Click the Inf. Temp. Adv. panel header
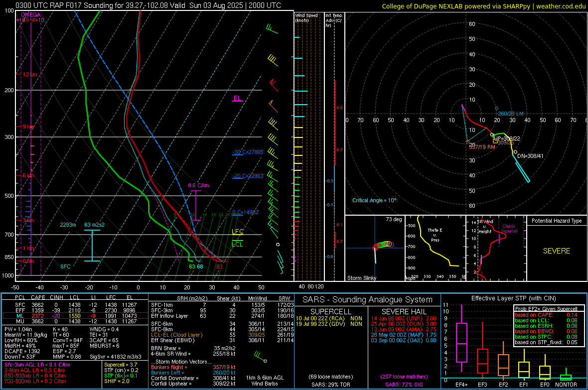This screenshot has width=588, height=390. pos(334,20)
